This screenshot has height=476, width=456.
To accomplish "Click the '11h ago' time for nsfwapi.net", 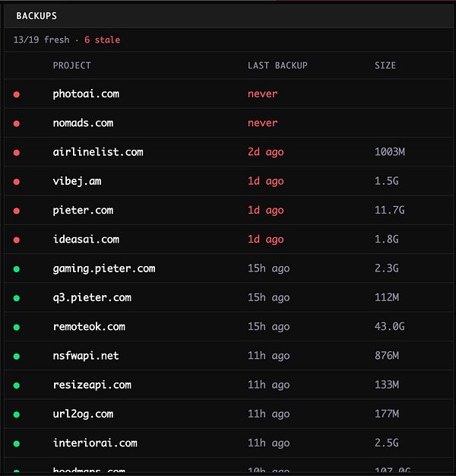I will [269, 356].
